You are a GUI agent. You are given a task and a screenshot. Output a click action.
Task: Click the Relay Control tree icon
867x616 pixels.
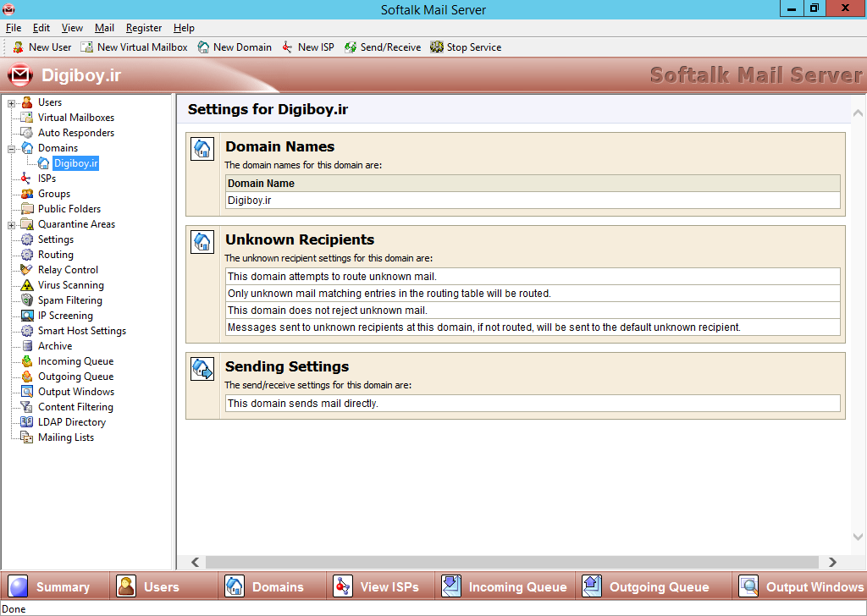click(26, 270)
